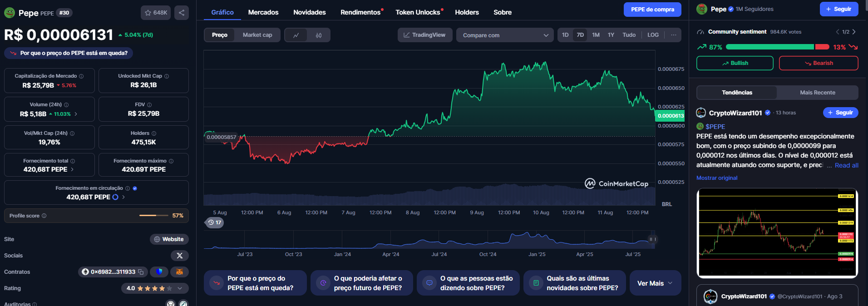Open the Holders tab

tap(467, 12)
